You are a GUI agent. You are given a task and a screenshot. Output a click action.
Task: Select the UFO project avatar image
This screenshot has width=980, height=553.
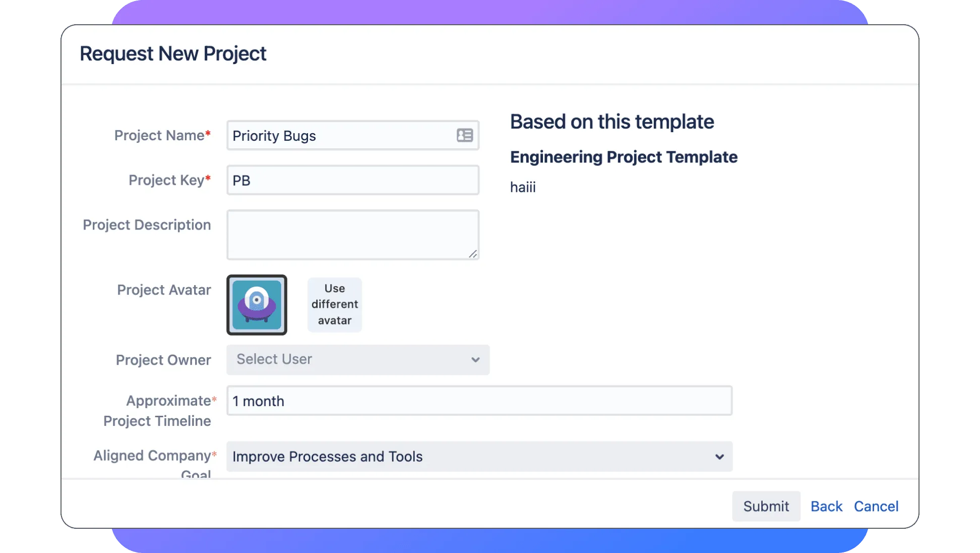(x=257, y=305)
